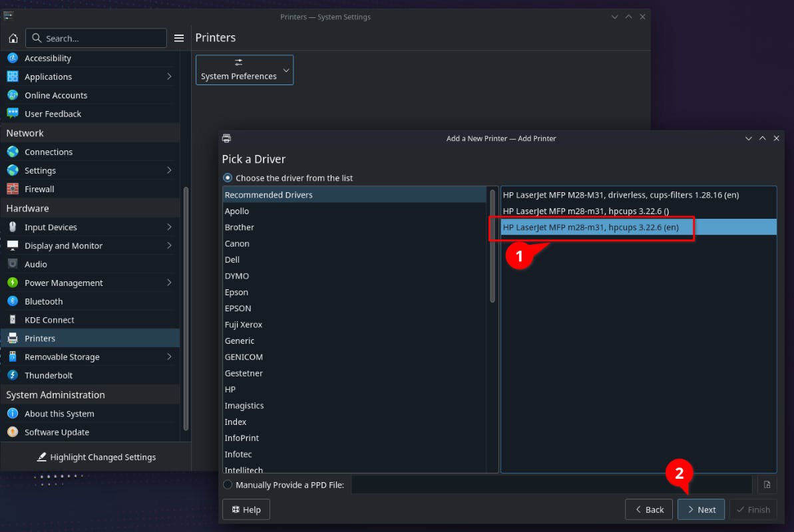Click the browse PPD file icon button
794x532 pixels.
click(x=767, y=484)
